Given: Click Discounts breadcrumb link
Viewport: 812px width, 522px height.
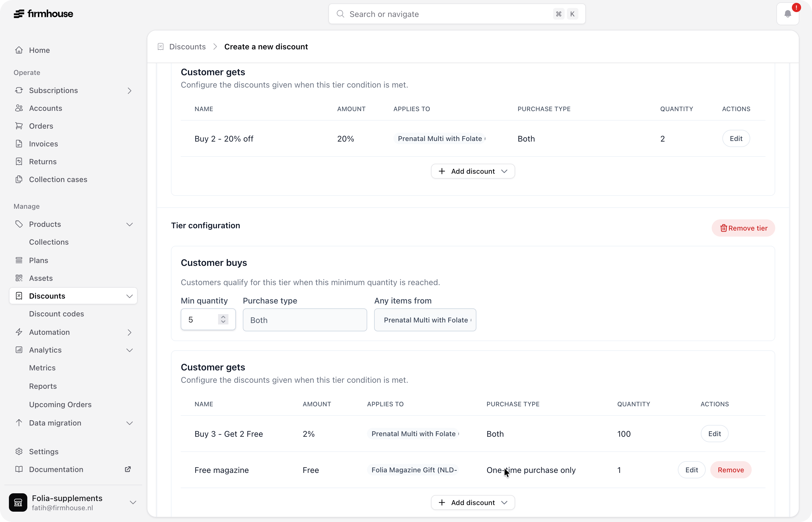Looking at the screenshot, I should tap(187, 47).
